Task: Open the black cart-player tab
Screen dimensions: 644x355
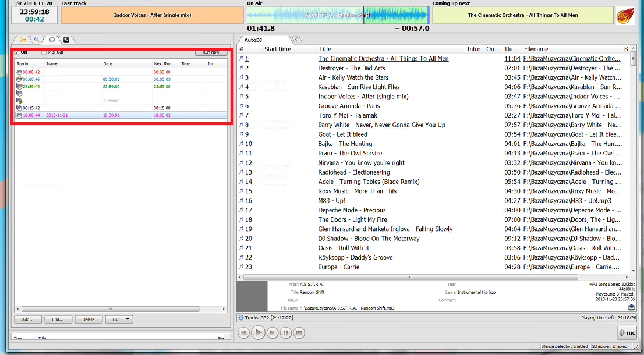Action: coord(66,40)
